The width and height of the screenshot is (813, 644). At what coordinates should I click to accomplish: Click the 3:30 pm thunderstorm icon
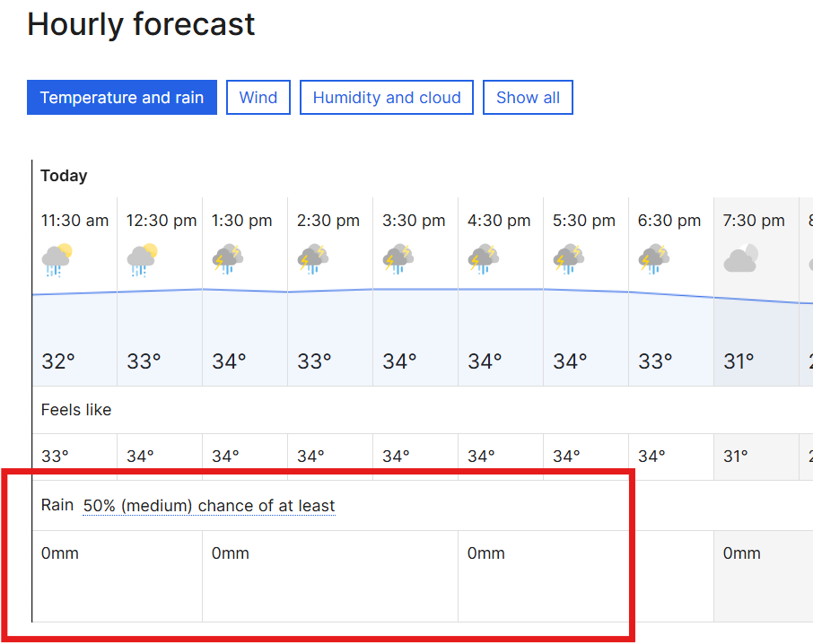click(398, 260)
